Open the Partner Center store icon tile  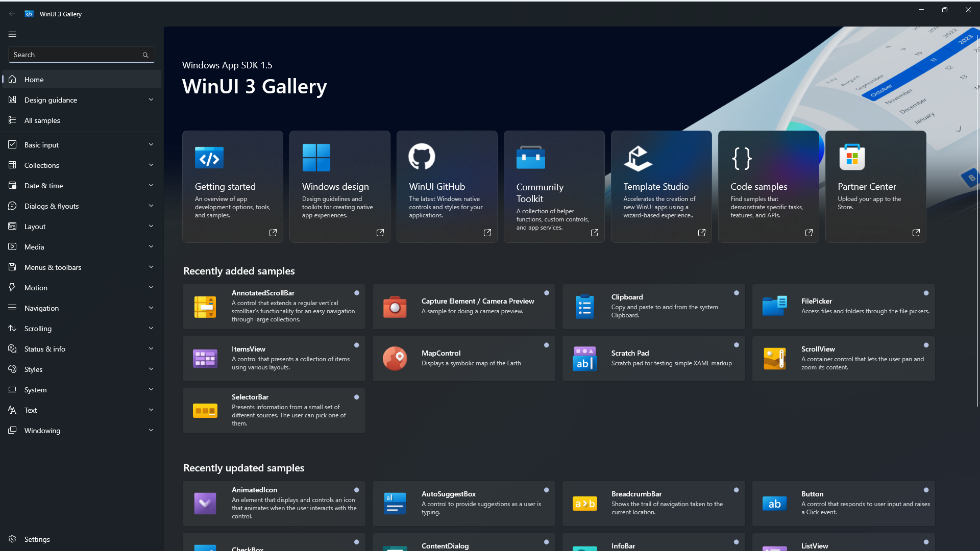(x=852, y=157)
